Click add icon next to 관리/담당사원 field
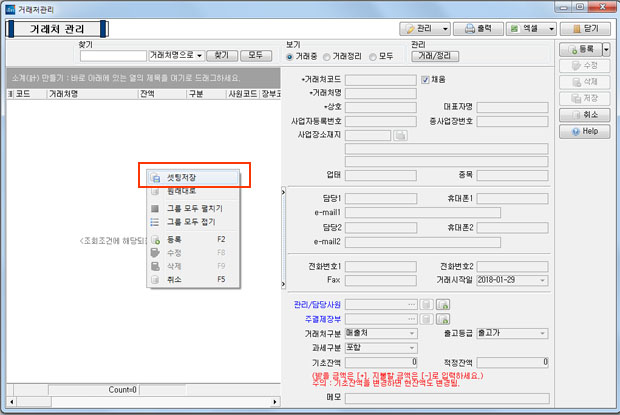Viewport: 620px width, 415px height. (x=442, y=304)
